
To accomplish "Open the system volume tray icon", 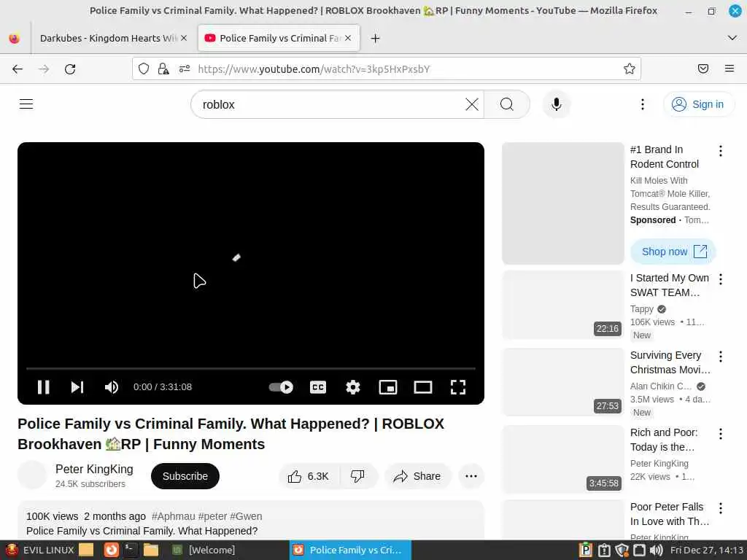I will (657, 550).
